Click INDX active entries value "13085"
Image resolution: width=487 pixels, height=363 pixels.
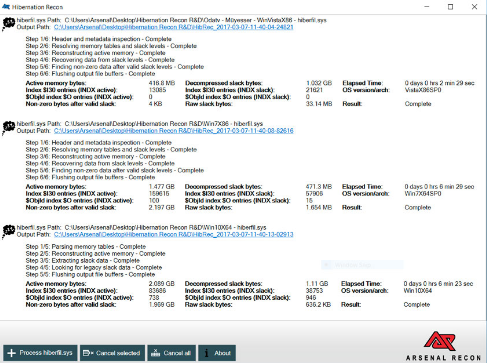point(157,90)
